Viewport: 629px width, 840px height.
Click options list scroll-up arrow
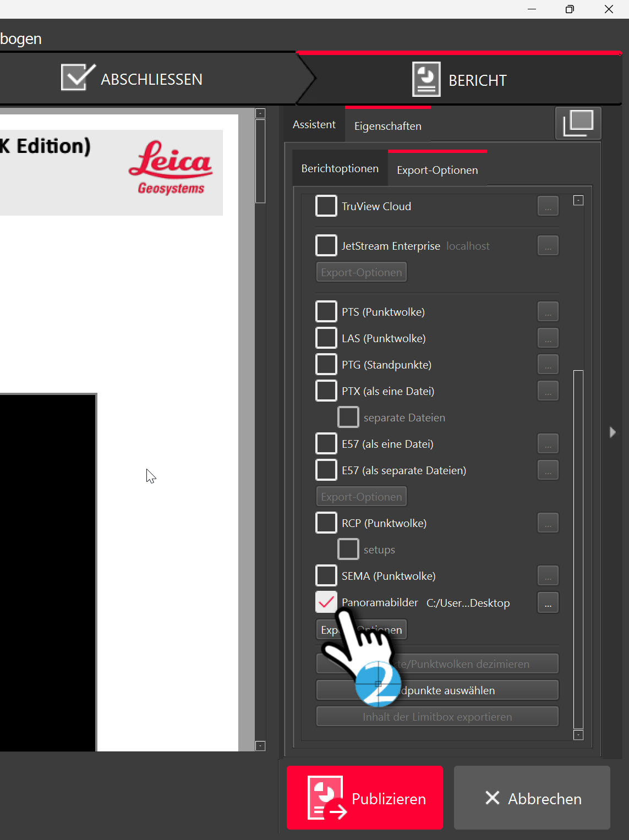click(x=578, y=200)
